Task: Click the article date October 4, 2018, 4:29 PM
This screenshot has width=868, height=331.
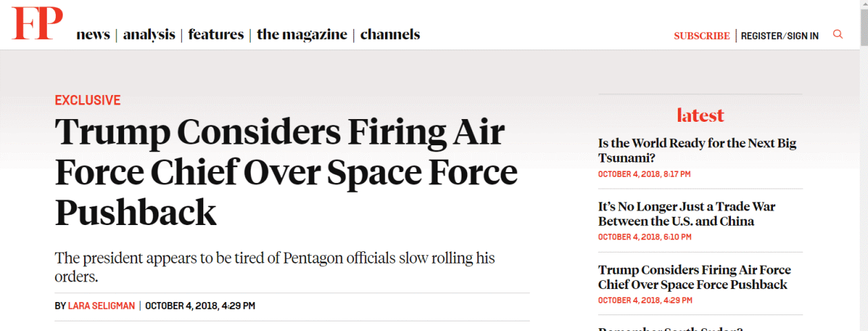Action: tap(200, 306)
